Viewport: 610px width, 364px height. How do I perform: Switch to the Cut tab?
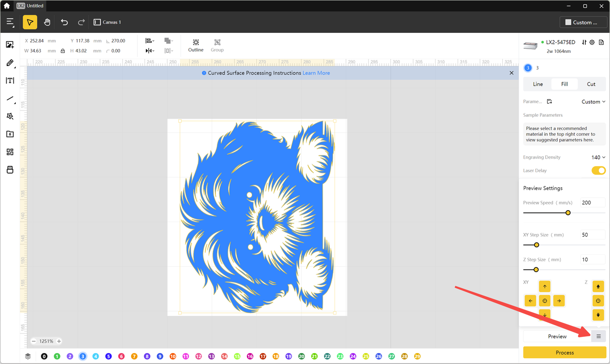591,84
